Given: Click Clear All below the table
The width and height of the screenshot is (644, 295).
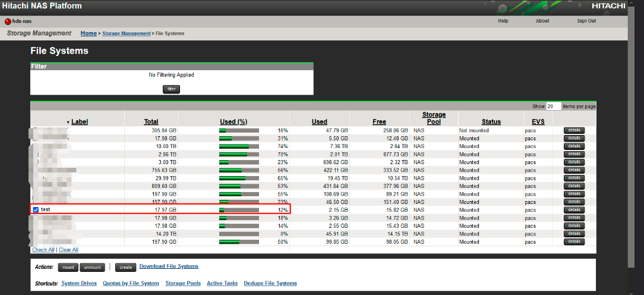Looking at the screenshot, I should (68, 250).
